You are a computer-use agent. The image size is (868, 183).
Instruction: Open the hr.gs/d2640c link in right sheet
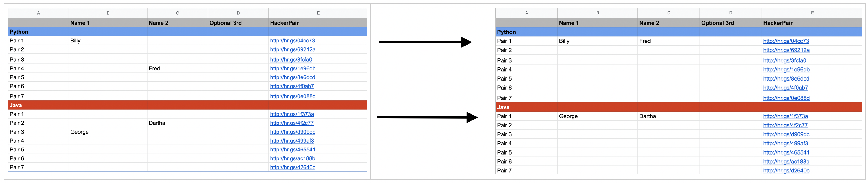tap(786, 170)
